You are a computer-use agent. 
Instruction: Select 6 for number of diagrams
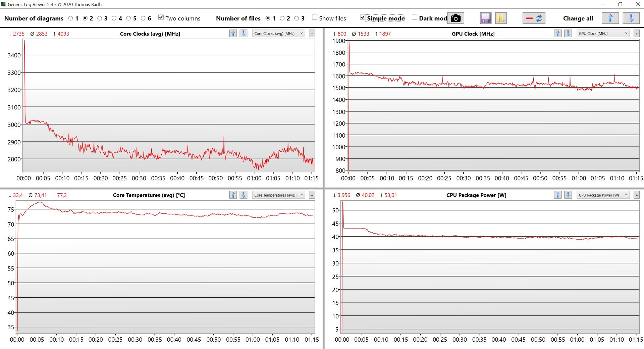(x=143, y=18)
